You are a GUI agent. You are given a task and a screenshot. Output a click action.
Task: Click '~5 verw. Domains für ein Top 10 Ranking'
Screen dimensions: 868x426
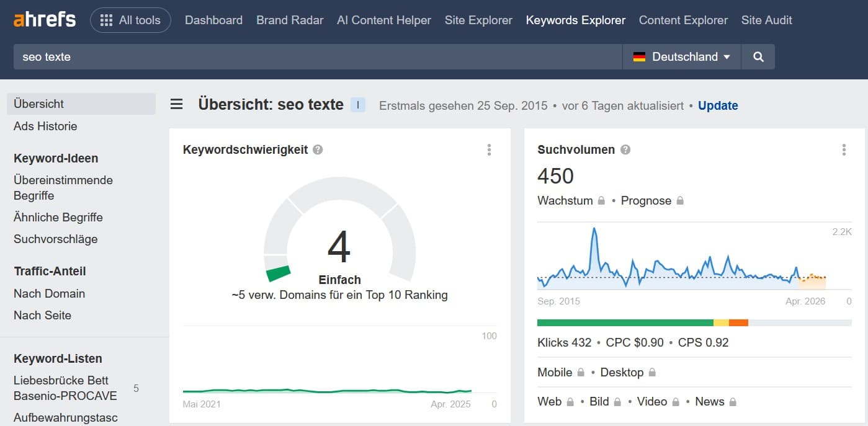[x=339, y=295]
